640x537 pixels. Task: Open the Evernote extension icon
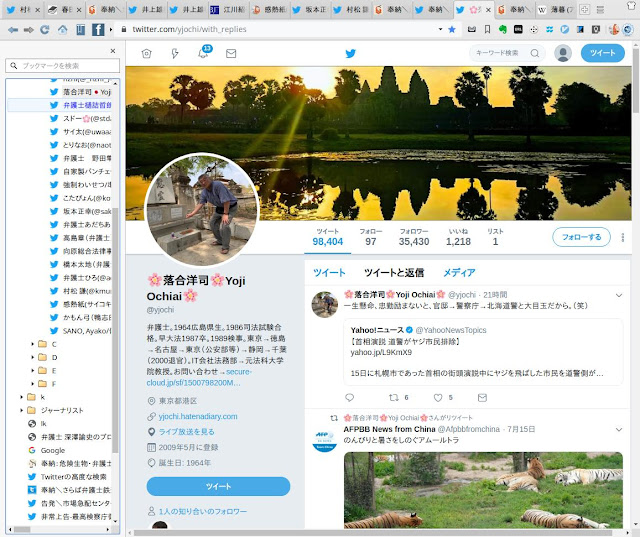(x=502, y=29)
